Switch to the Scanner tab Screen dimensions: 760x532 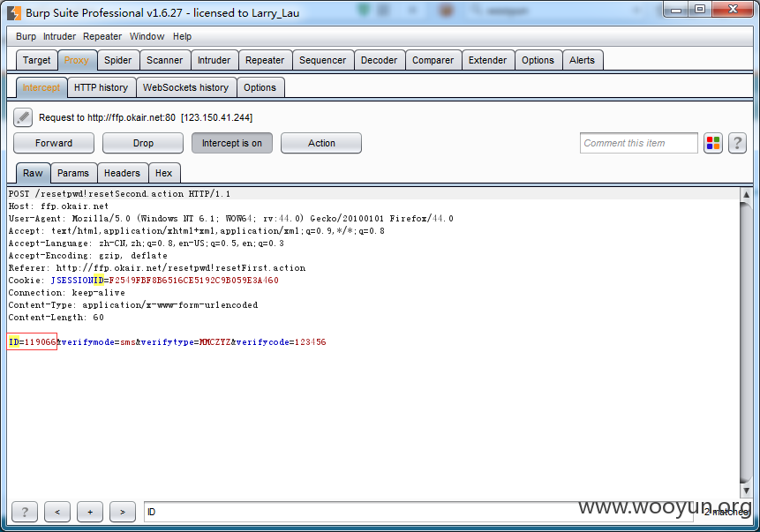tap(165, 60)
